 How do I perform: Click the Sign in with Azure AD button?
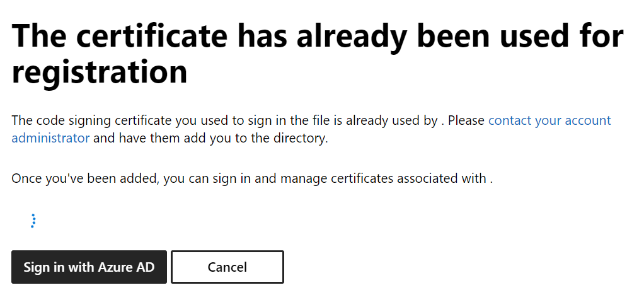point(89,267)
